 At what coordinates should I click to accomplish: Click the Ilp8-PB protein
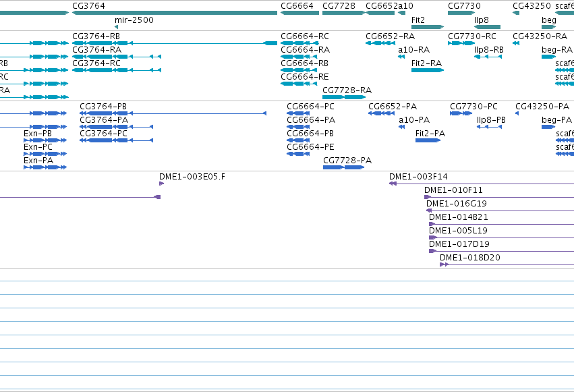490,127
